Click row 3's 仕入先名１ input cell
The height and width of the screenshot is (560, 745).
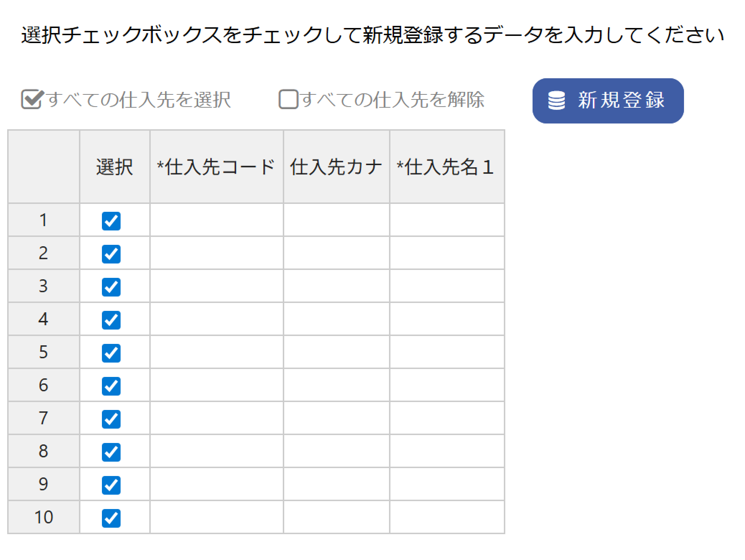pos(447,286)
